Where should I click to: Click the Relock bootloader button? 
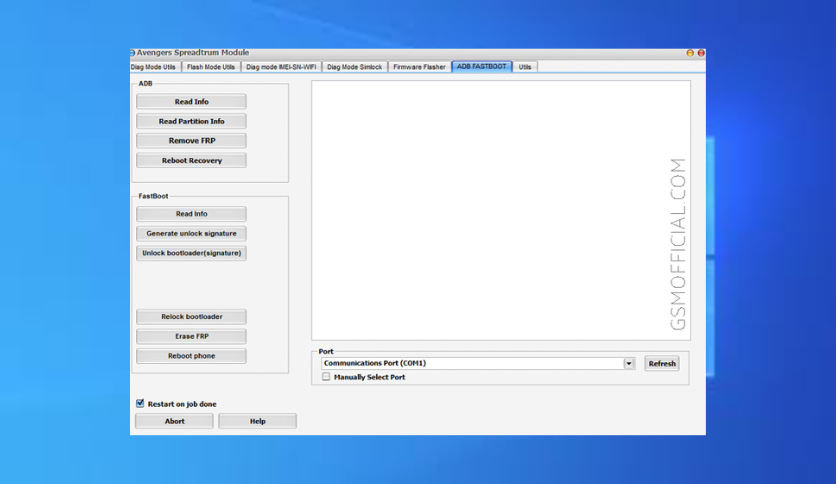point(191,317)
